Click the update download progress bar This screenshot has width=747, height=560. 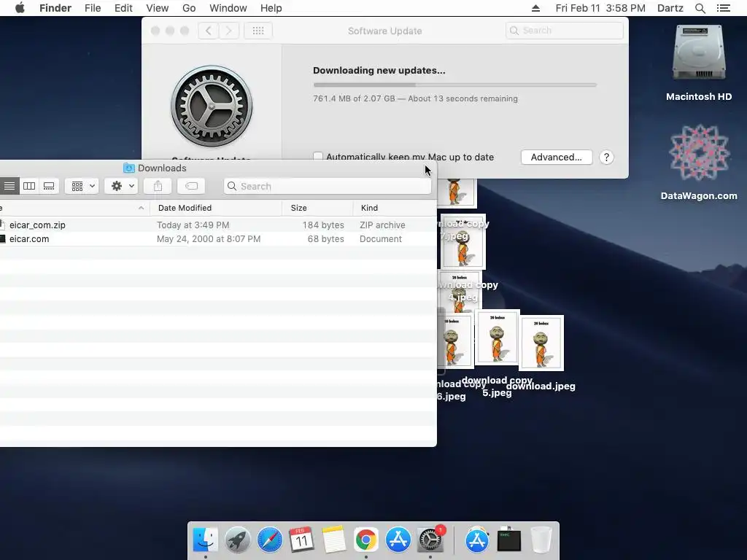454,85
